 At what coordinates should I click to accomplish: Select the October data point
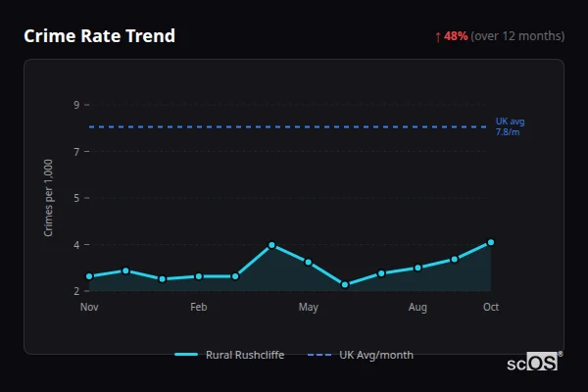click(x=491, y=243)
